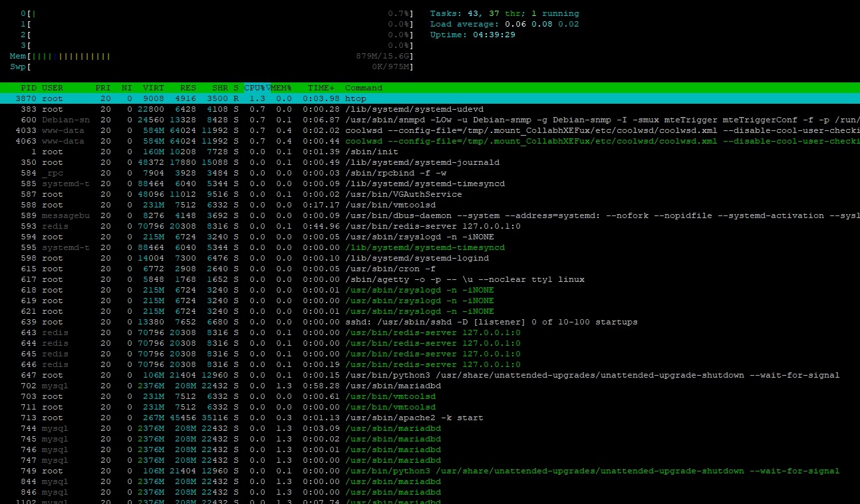
Task: Select the rsyslogd thread row PID 621
Action: pyautogui.click(x=430, y=311)
